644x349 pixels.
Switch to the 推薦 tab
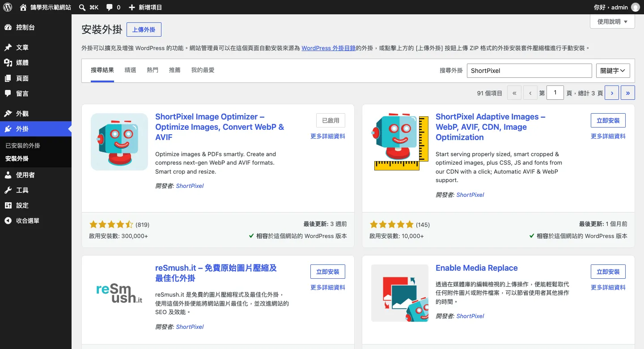(174, 70)
